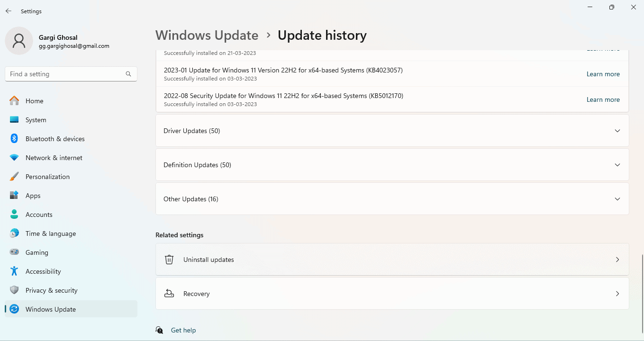
Task: Open Time & language settings
Action: (51, 233)
